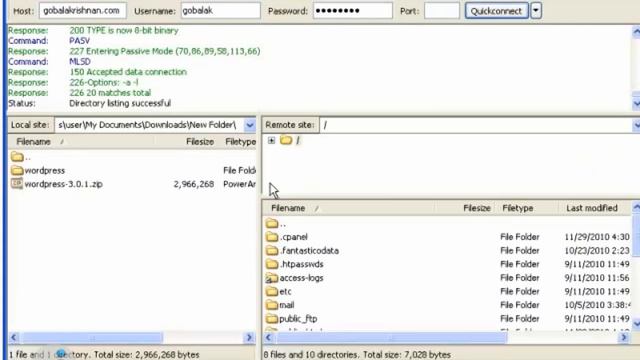
Task: Select the public_ftp folder name
Action: [298, 319]
